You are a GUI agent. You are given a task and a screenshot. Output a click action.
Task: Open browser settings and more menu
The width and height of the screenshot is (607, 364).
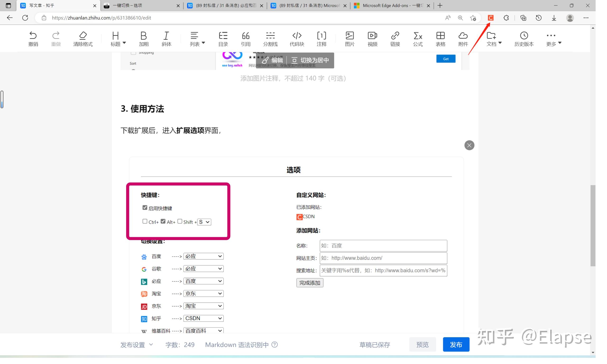pyautogui.click(x=586, y=18)
